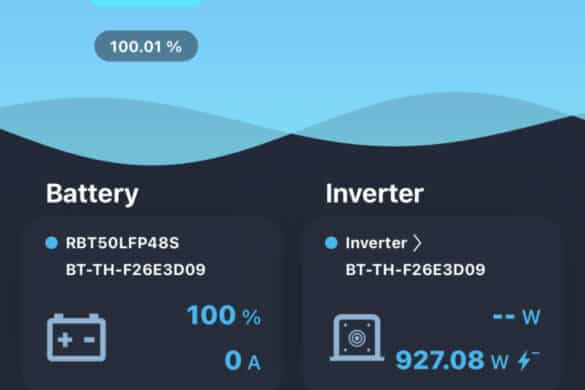
Task: Select the 0 A battery current value
Action: 243,361
